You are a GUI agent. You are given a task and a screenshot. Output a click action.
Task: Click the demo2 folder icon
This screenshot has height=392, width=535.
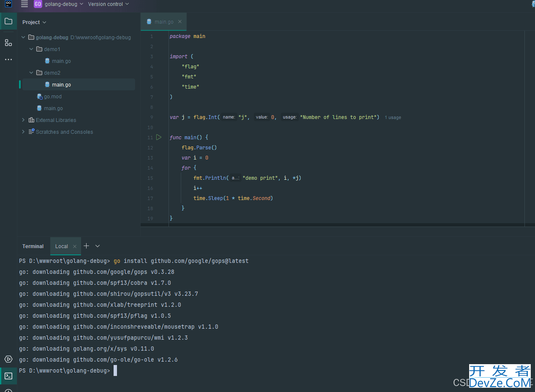[39, 73]
